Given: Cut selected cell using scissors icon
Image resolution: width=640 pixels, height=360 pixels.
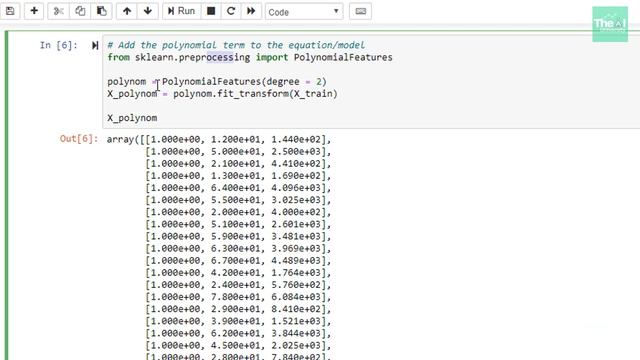Looking at the screenshot, I should [58, 11].
